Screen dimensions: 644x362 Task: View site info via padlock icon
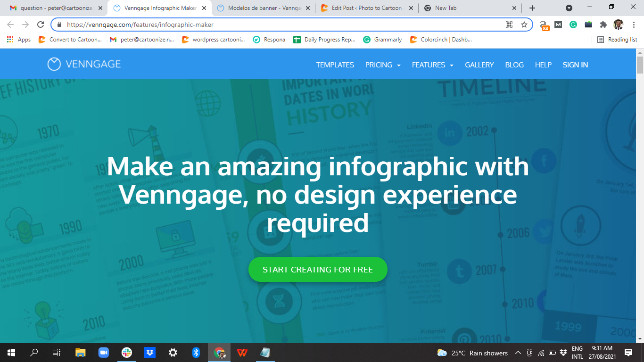click(59, 25)
